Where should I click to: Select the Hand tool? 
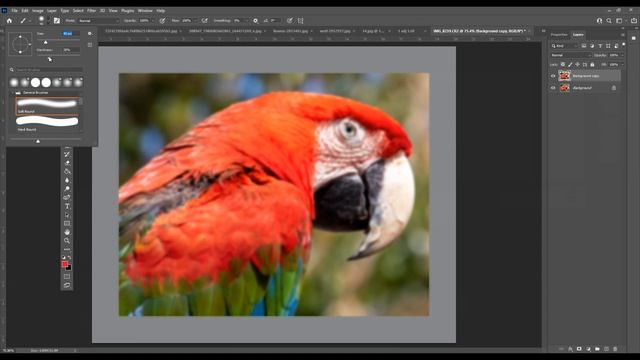[67, 232]
